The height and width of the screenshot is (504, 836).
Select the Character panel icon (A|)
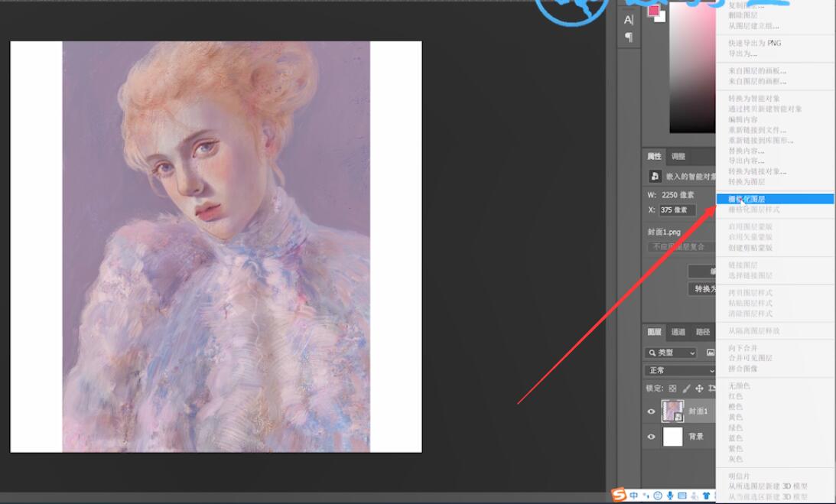tap(629, 20)
